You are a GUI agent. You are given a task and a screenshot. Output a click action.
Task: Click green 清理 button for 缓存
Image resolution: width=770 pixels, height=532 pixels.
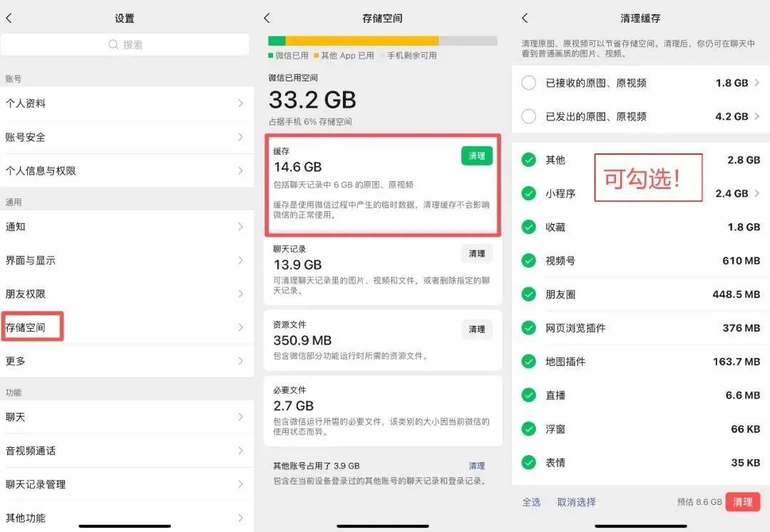(476, 155)
